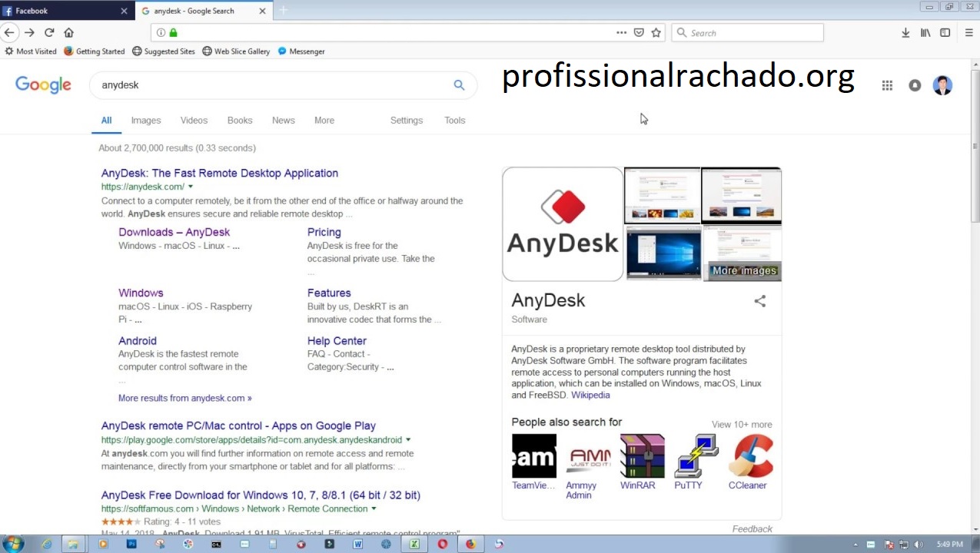Save page to Pocket
The width and height of the screenshot is (980, 553).
(x=639, y=32)
